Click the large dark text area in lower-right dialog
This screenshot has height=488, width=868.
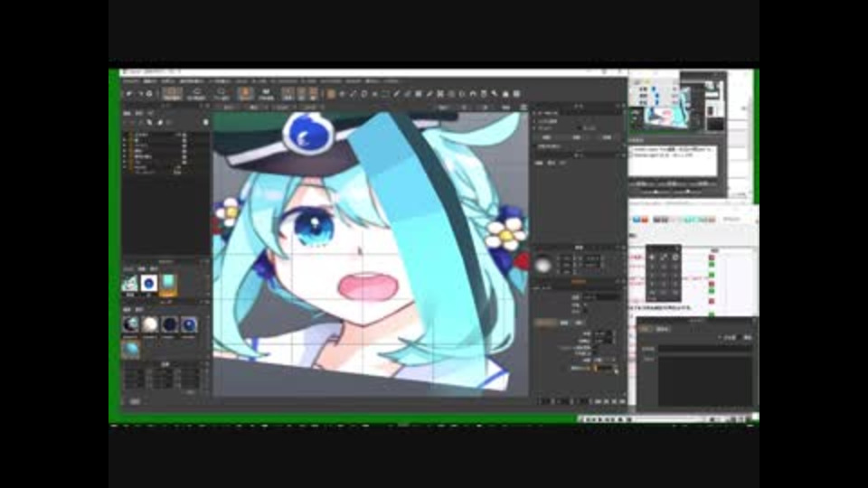pos(704,381)
